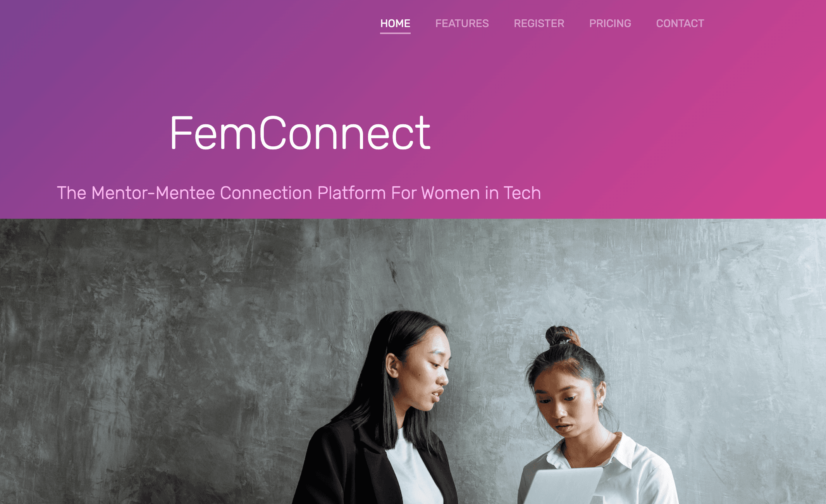Open the PRICING nav link

point(610,24)
